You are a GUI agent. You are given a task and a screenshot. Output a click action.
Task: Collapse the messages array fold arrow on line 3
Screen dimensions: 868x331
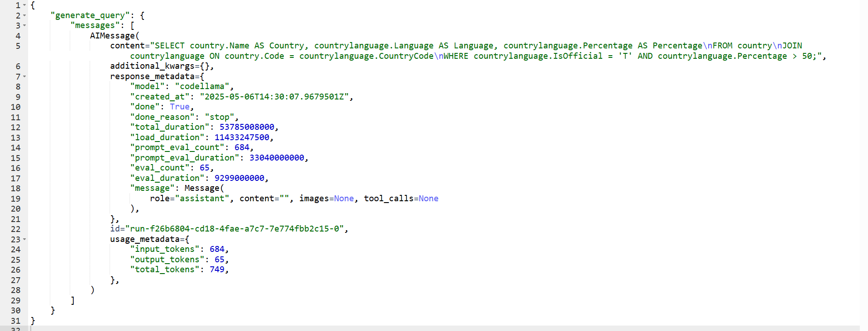pyautogui.click(x=24, y=26)
